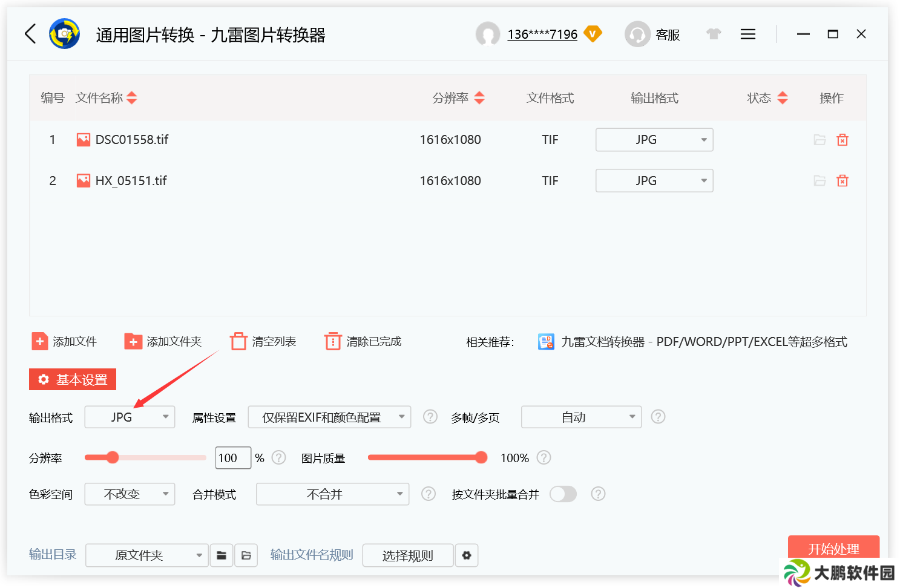
Task: Select file name DSC01558.tif
Action: 132,140
